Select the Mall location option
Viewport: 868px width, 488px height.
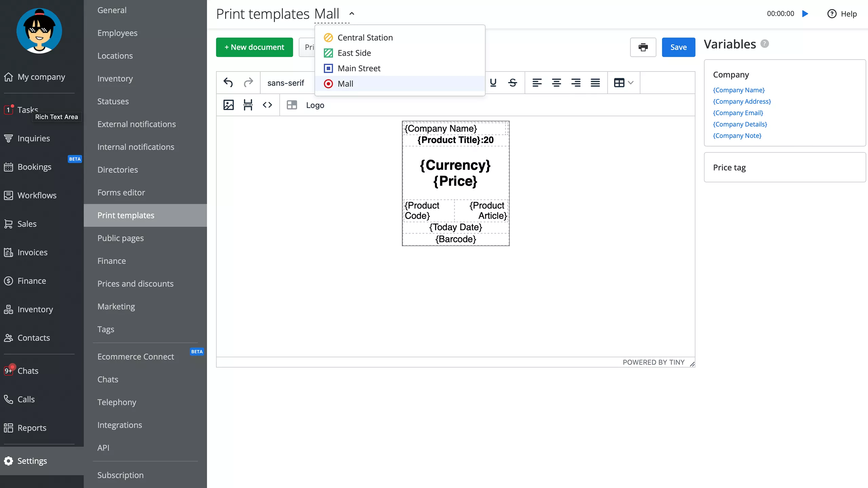[x=345, y=84]
